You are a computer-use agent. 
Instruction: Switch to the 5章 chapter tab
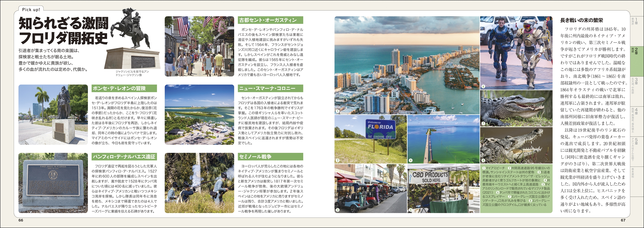point(634,149)
